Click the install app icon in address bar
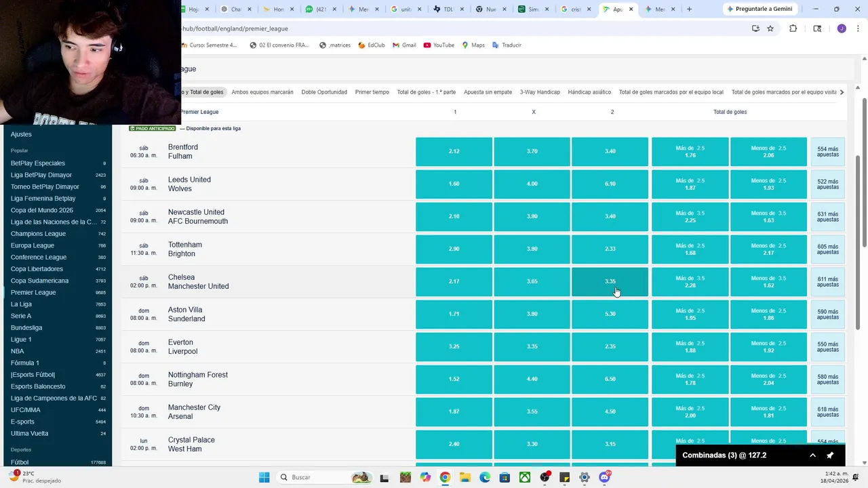The height and width of the screenshot is (488, 868). [x=755, y=28]
